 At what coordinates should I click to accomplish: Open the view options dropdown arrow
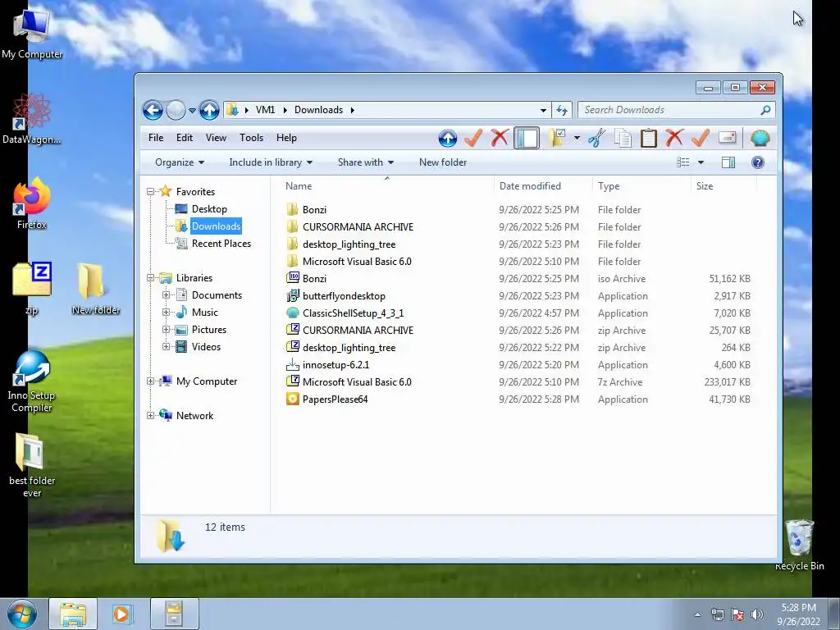pyautogui.click(x=701, y=162)
